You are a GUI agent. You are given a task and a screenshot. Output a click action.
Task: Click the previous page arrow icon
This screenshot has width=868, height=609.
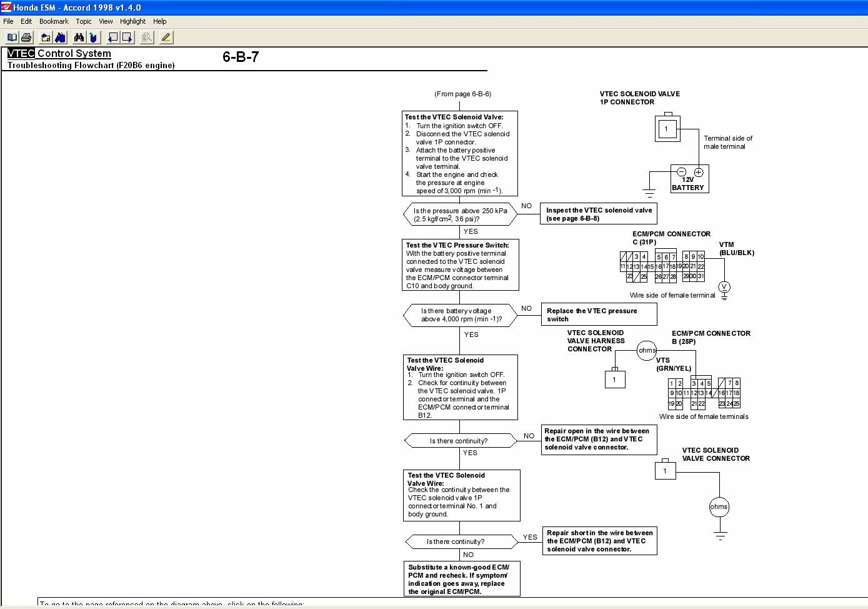point(112,38)
